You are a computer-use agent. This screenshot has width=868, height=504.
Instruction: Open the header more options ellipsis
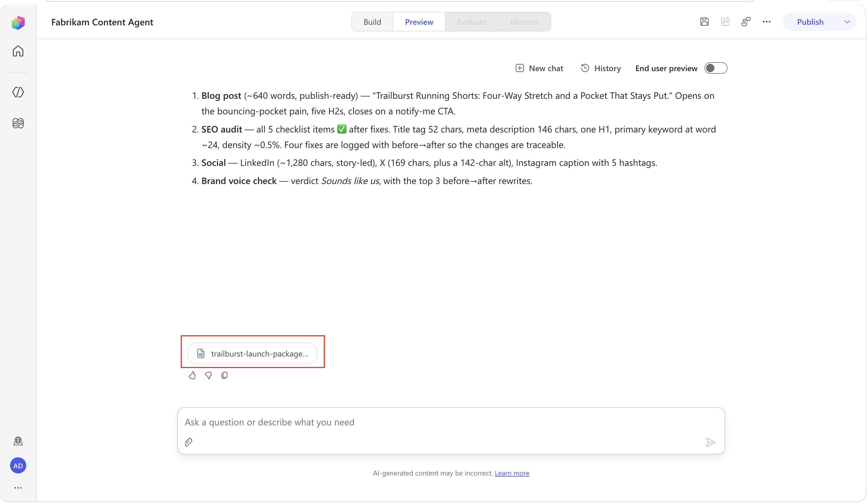[x=766, y=22]
